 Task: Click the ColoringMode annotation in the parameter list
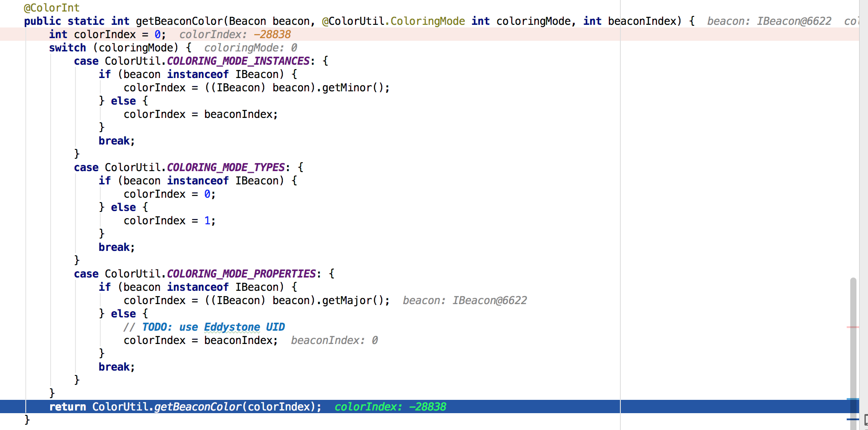click(429, 20)
